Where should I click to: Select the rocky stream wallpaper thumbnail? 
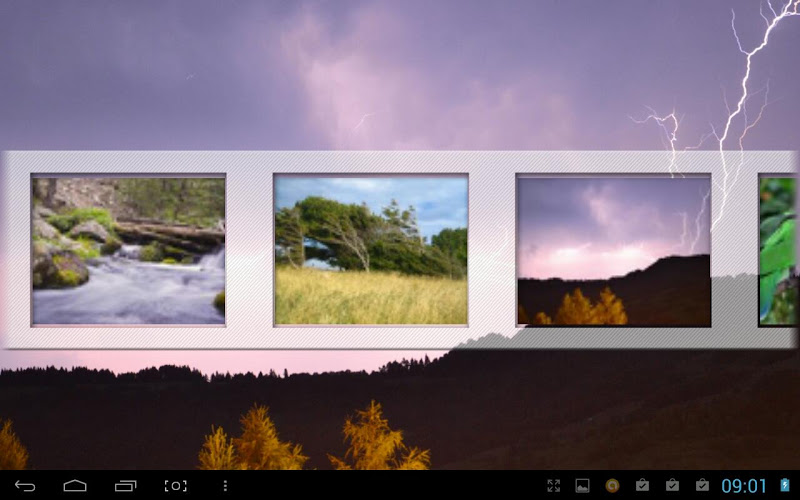(x=129, y=250)
